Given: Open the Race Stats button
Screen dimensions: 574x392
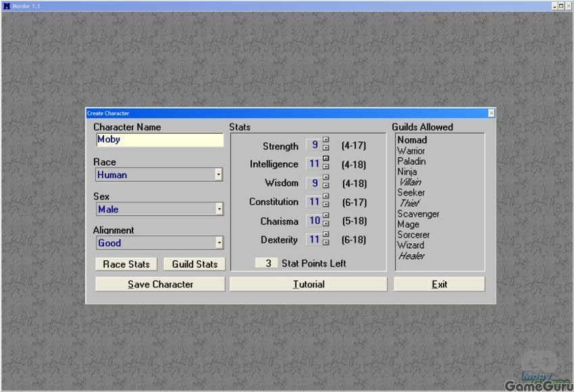Looking at the screenshot, I should click(x=126, y=264).
